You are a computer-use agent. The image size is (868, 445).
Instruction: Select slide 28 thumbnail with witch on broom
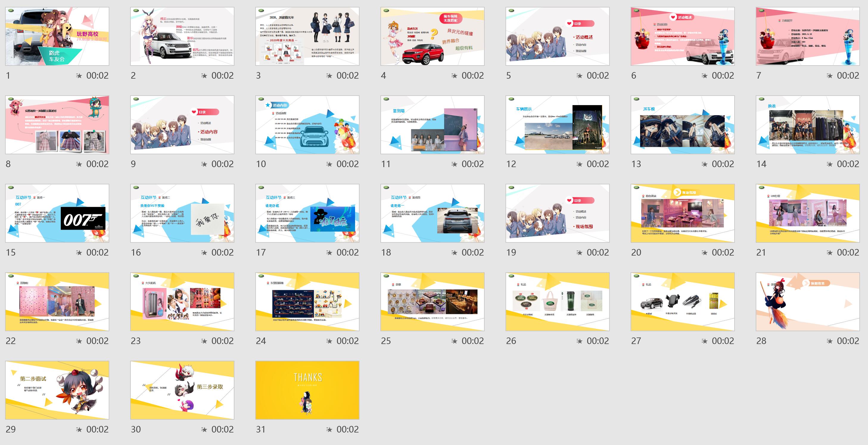pos(808,301)
